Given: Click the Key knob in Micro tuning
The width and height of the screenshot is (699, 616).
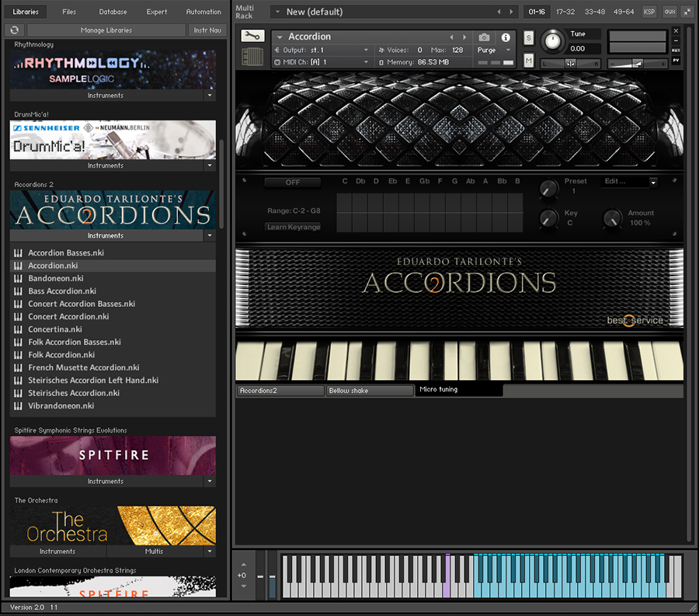Looking at the screenshot, I should (549, 218).
